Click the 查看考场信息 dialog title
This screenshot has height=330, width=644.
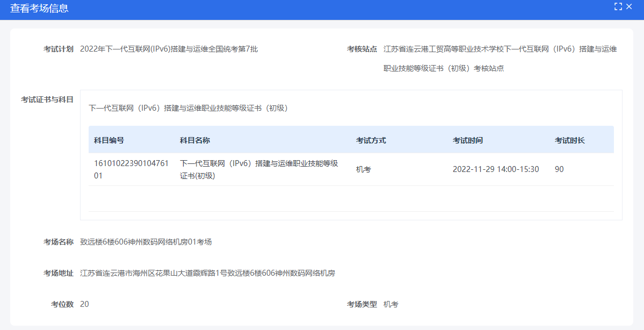(39, 9)
